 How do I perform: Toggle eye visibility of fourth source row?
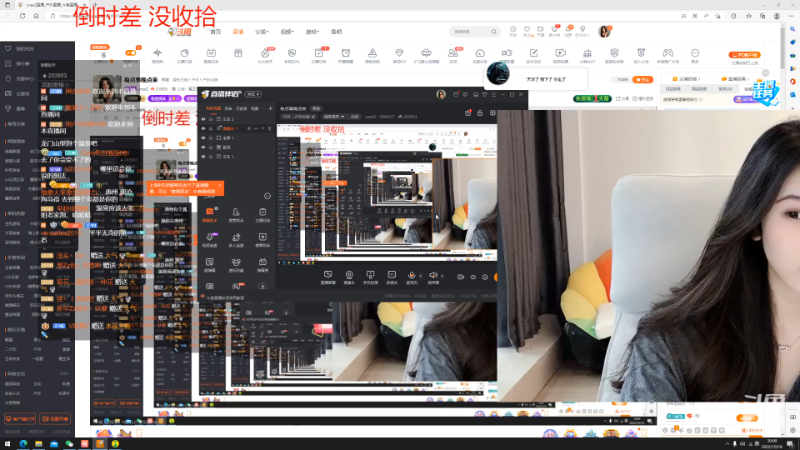[x=203, y=147]
